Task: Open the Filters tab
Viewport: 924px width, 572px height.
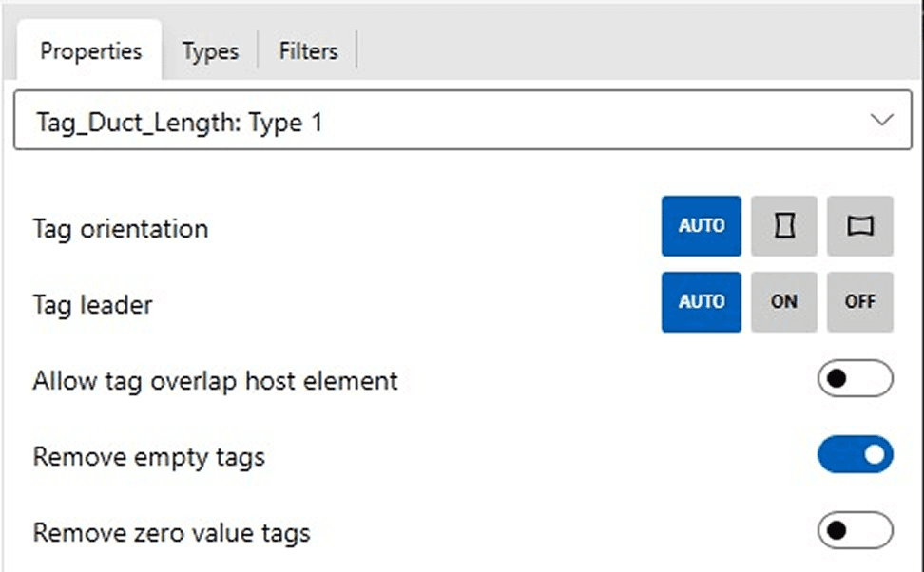Action: pos(308,51)
